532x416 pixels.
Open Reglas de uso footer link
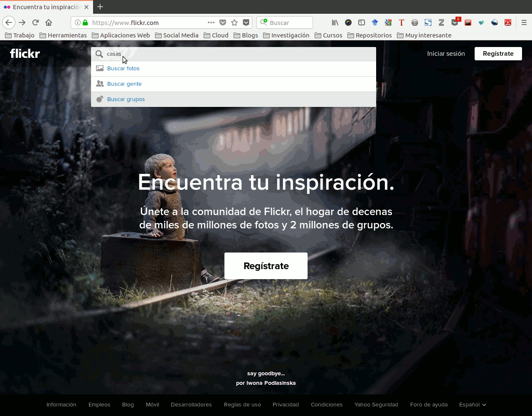pyautogui.click(x=242, y=404)
